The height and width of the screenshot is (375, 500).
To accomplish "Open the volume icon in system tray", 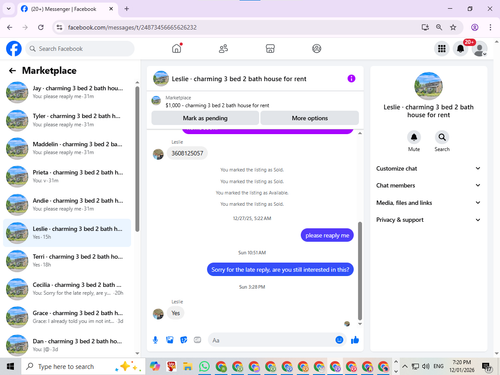I will (x=425, y=367).
